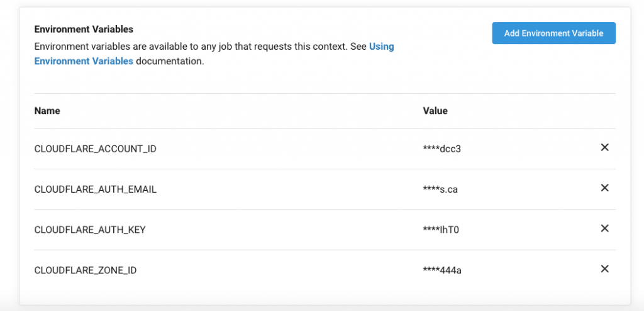Click the Name column header

point(47,111)
